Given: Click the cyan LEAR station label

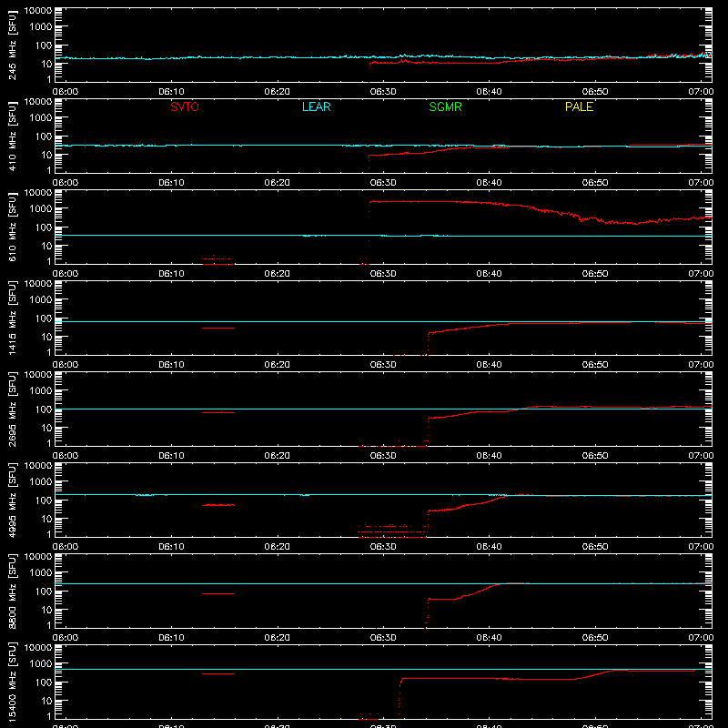Looking at the screenshot, I should click(316, 106).
